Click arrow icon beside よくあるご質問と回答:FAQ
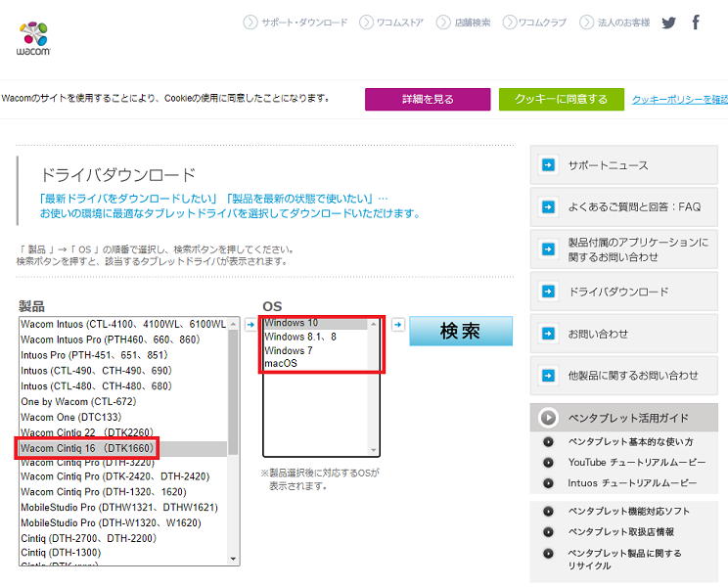 click(x=548, y=206)
